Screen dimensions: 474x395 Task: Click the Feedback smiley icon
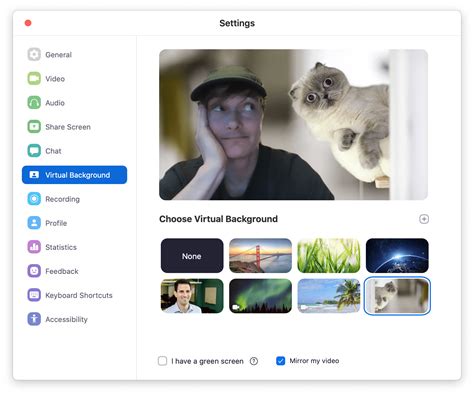34,271
